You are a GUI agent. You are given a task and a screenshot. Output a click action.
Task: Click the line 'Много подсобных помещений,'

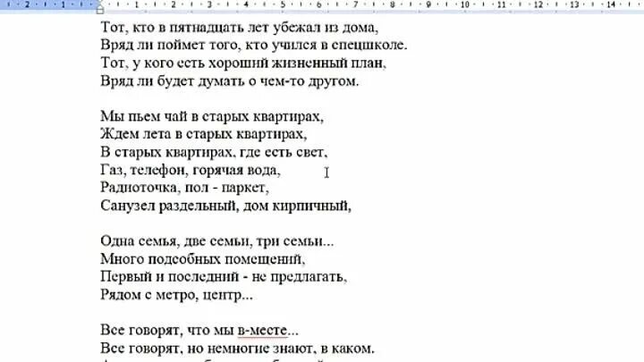pyautogui.click(x=203, y=259)
